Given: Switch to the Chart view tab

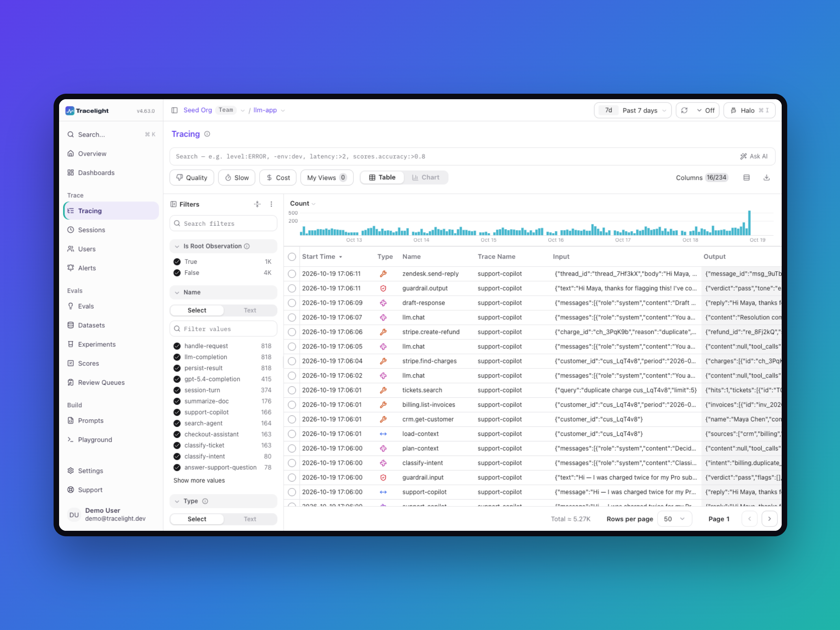Looking at the screenshot, I should coord(426,177).
